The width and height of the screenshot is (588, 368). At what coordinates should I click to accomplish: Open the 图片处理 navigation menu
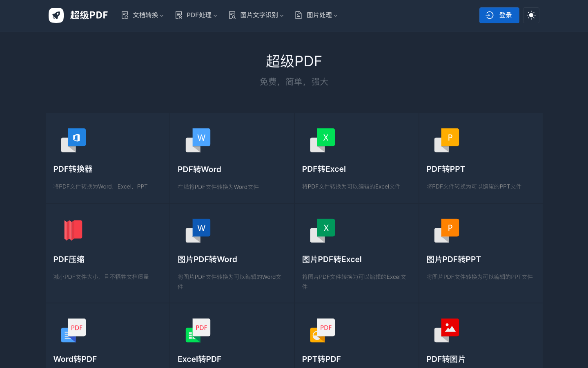tap(316, 15)
